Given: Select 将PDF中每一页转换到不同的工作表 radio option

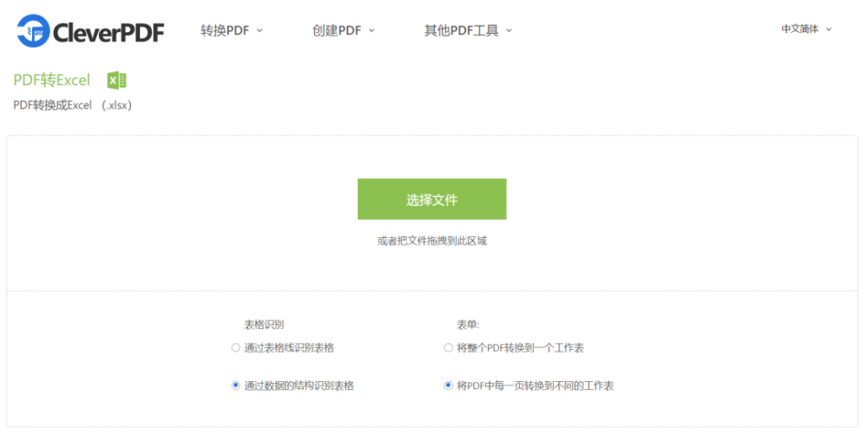Looking at the screenshot, I should (x=449, y=386).
